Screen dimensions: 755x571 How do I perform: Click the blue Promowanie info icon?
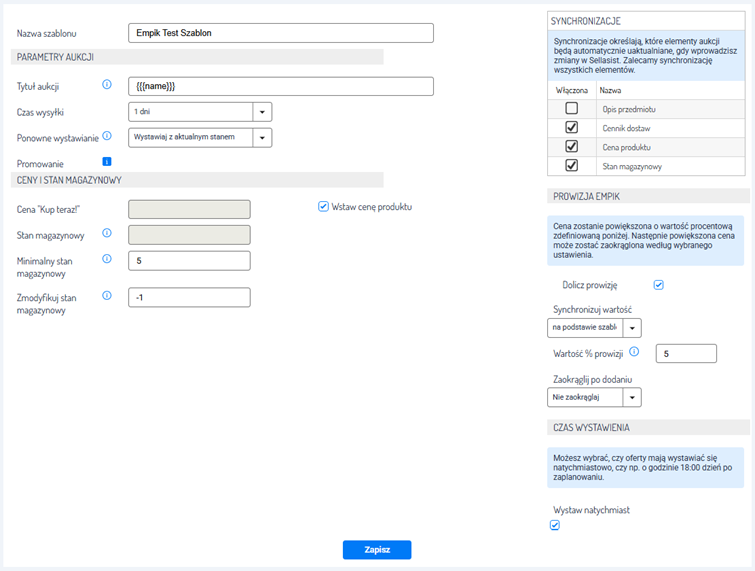(107, 161)
